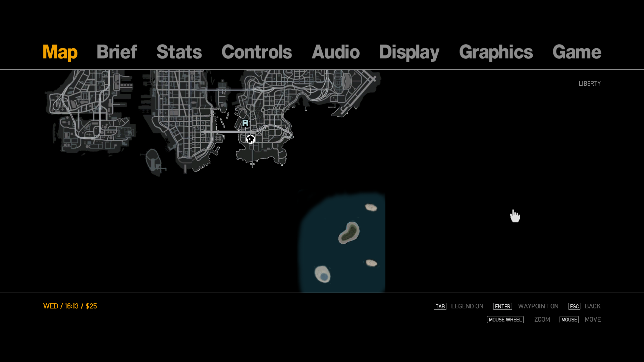Viewport: 644px width, 362px height.
Task: Click the MOUSE key icon
Action: point(569,320)
